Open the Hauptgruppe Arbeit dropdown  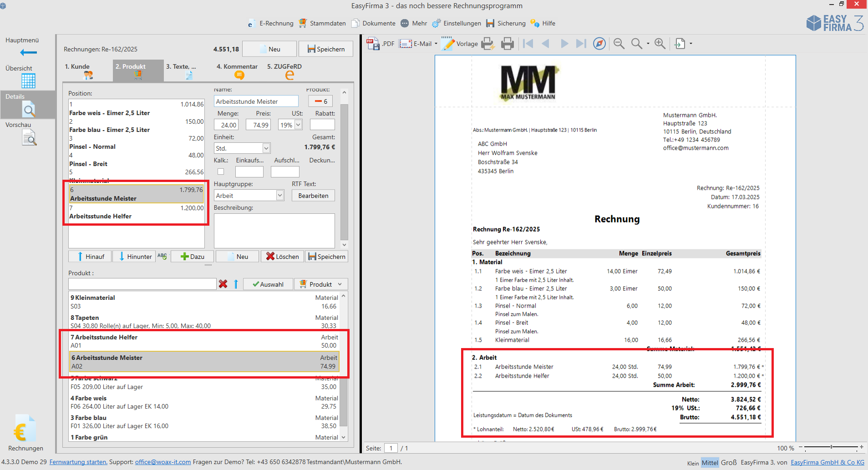[x=280, y=196]
